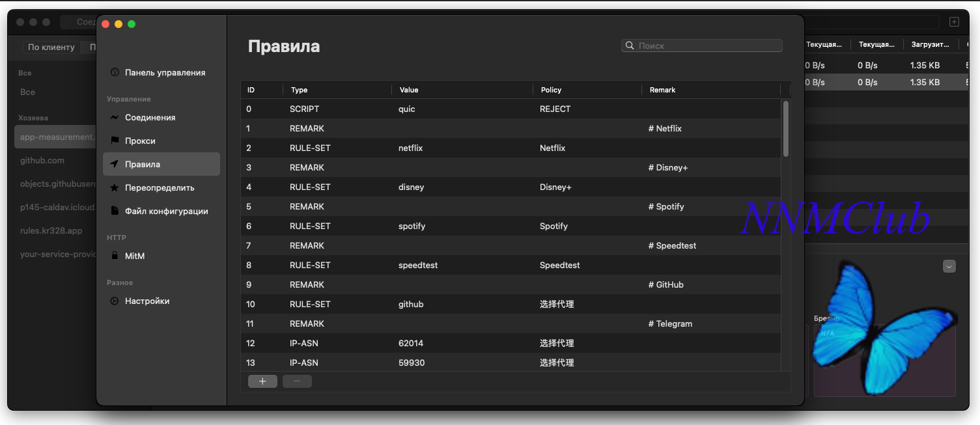Open Файл конфигурации section
The image size is (980, 425).
tap(161, 211)
